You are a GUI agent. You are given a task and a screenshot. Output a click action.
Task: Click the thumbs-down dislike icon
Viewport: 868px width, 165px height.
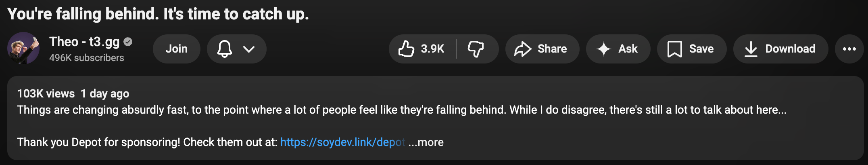click(476, 49)
